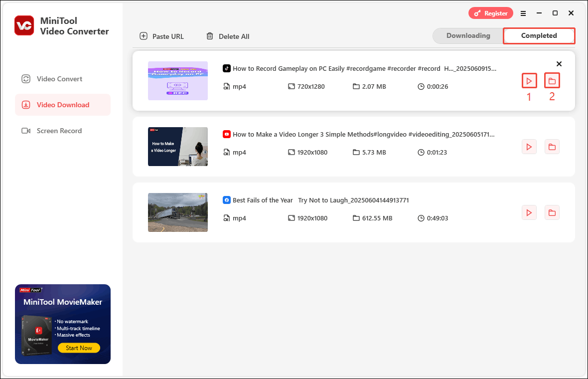Click the Best Fails of the Year title

320,200
